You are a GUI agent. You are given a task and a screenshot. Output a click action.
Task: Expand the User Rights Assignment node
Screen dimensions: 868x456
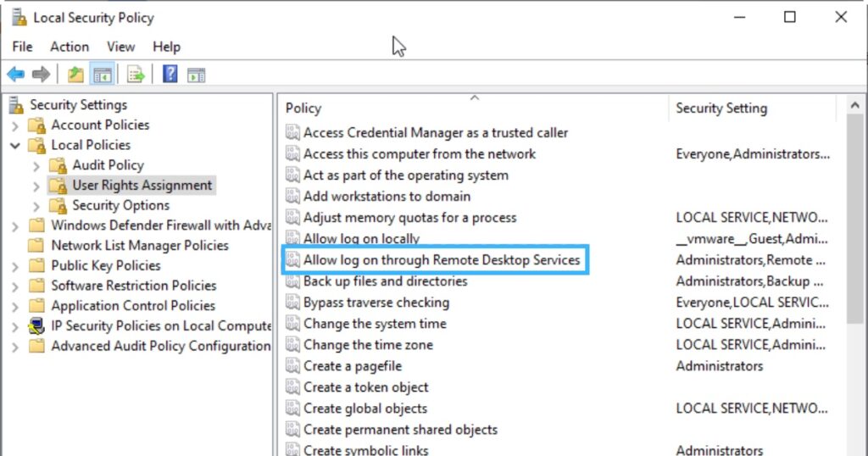pyautogui.click(x=36, y=186)
